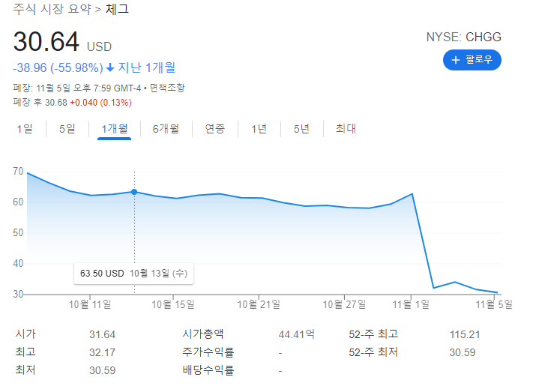Click the 10월 21일 axis label
This screenshot has width=533, height=392.
point(259,304)
